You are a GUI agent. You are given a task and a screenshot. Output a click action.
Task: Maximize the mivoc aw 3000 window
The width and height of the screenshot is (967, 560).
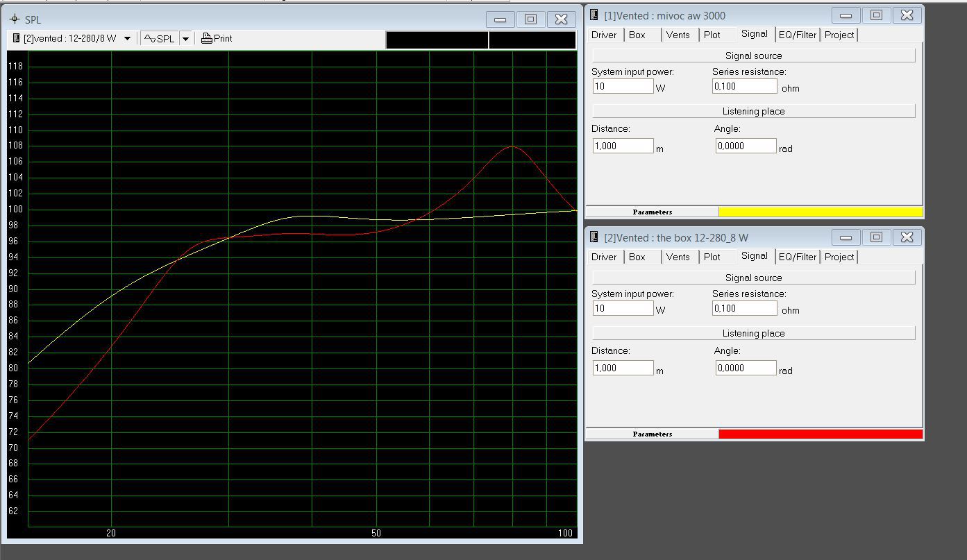point(876,15)
